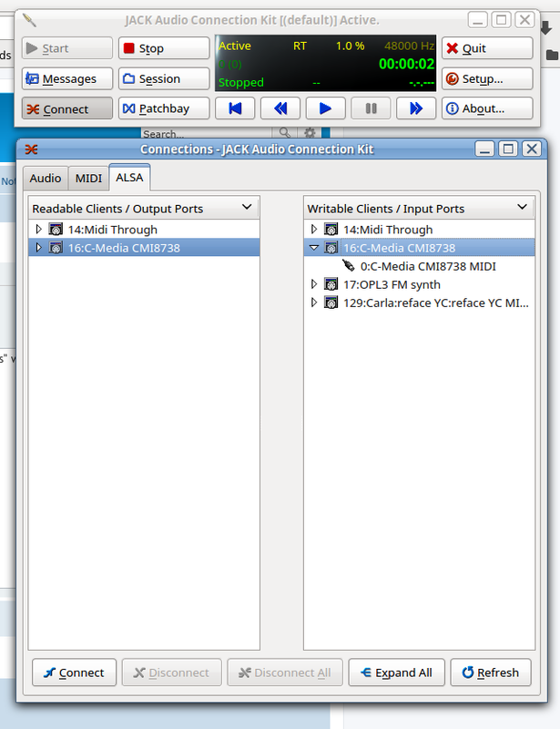This screenshot has width=560, height=729.
Task: Click the JACK main window title icon
Action: 29,20
